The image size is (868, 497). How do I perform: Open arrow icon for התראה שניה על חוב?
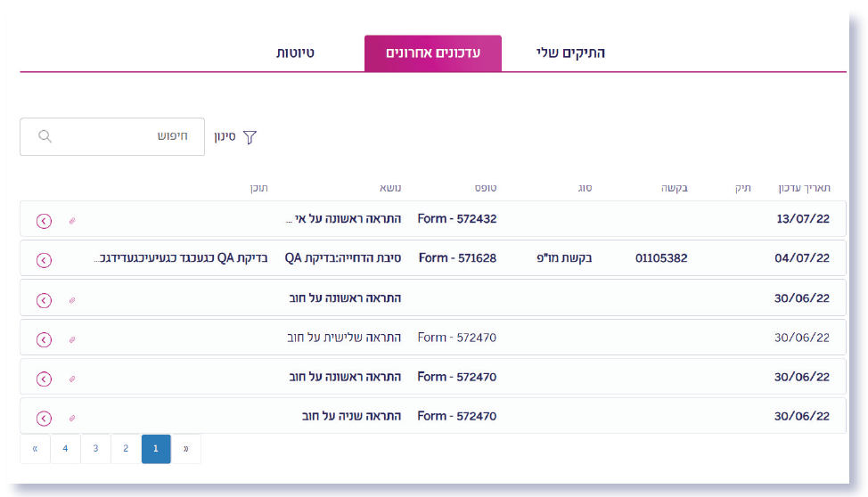44,417
